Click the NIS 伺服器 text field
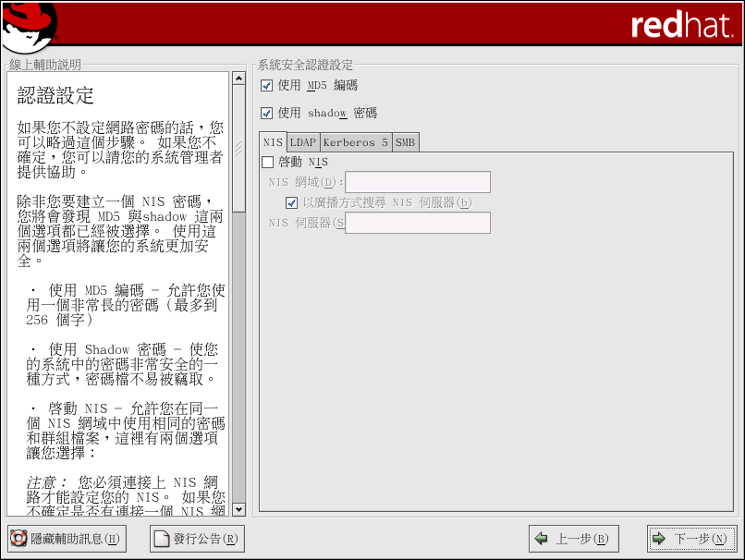Screen dimensions: 745x560 pyautogui.click(x=418, y=223)
